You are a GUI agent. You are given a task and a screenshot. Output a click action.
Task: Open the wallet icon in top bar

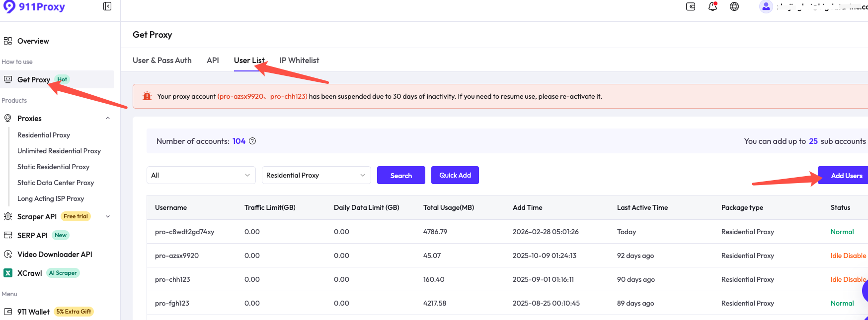[x=691, y=6]
